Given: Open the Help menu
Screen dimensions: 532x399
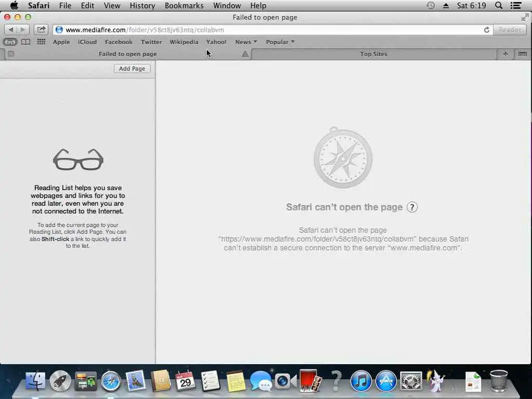Looking at the screenshot, I should tap(258, 5).
